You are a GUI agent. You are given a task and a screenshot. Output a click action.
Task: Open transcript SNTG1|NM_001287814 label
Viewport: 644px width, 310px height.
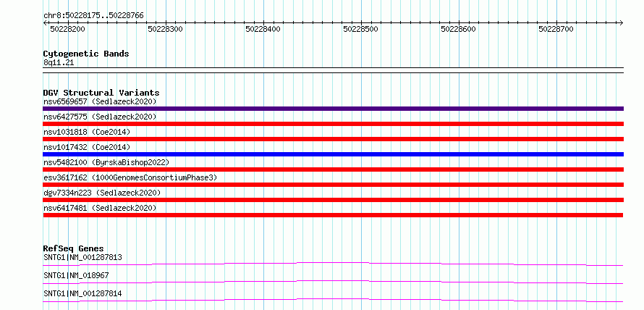click(x=82, y=293)
